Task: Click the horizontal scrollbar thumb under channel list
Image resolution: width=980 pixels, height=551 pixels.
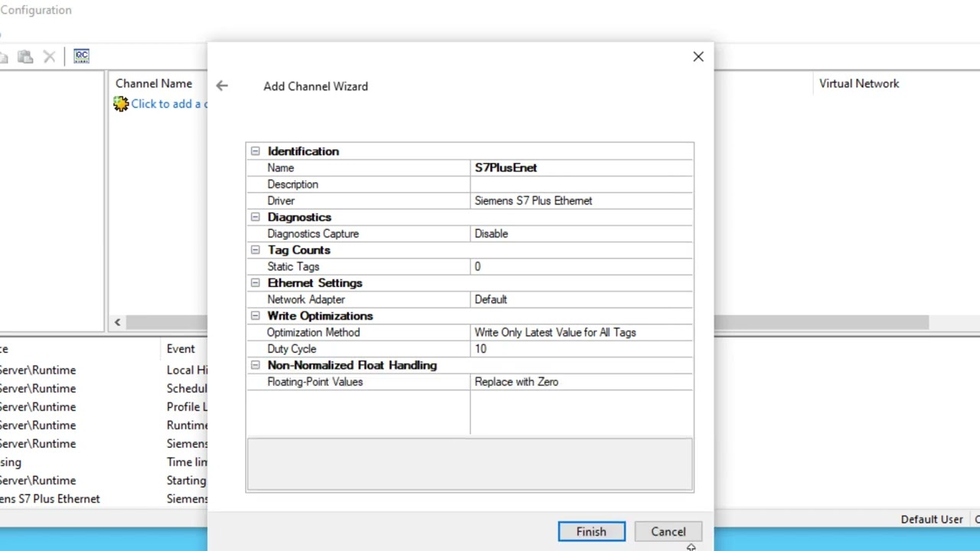Action: (821, 323)
